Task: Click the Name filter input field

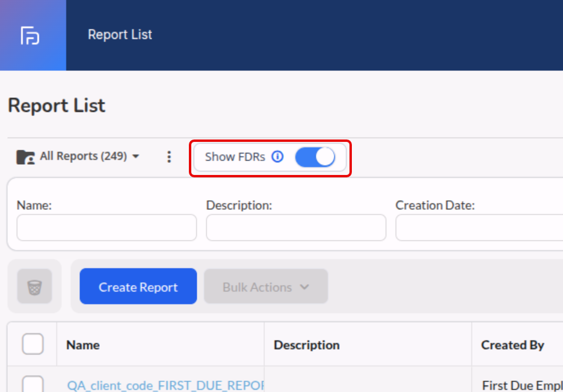Action: pyautogui.click(x=106, y=228)
